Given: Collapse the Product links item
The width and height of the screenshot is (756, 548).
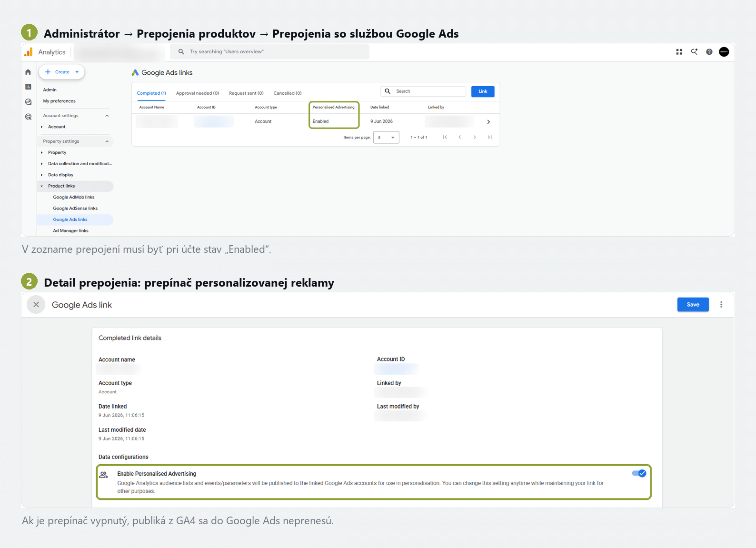Looking at the screenshot, I should tap(42, 186).
